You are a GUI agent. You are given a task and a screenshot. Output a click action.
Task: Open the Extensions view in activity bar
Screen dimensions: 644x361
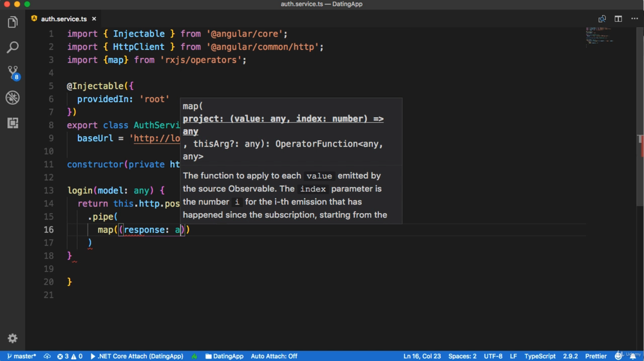coord(13,123)
